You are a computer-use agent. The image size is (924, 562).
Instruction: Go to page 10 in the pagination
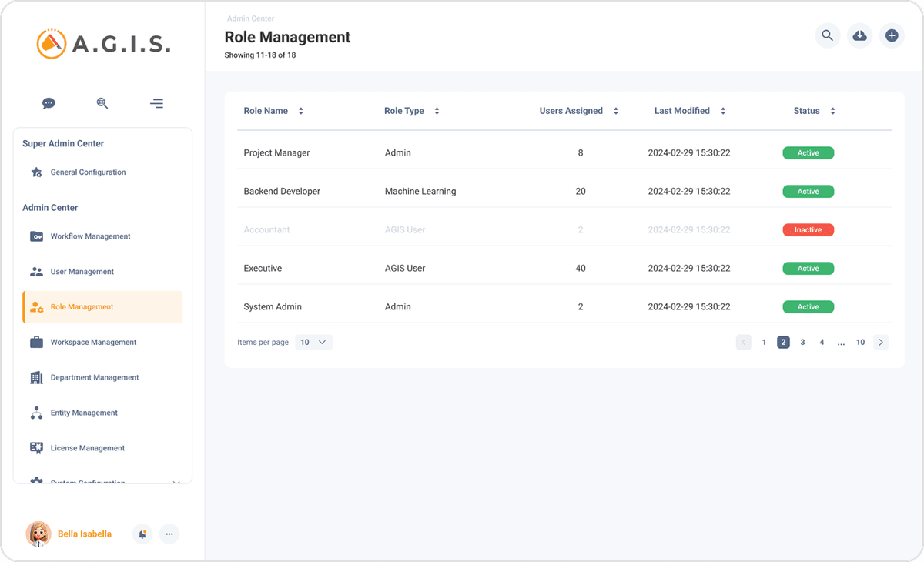click(x=860, y=342)
